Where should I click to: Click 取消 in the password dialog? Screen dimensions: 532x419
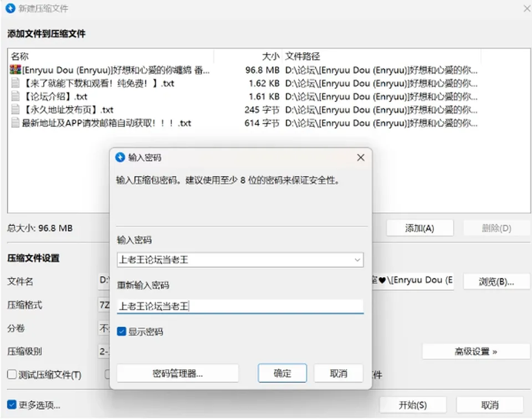339,373
